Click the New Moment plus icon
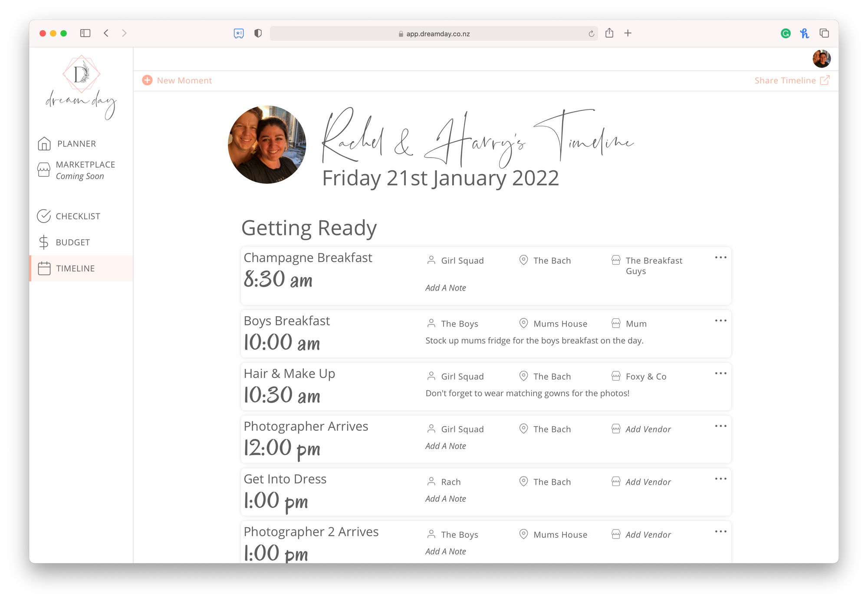 [148, 80]
